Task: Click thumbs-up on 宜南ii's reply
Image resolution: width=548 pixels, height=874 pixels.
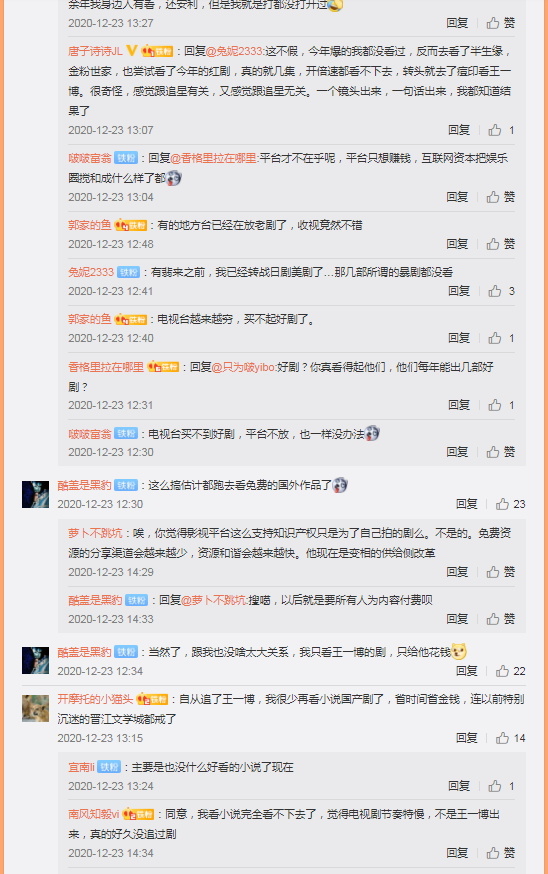Action: [501, 786]
